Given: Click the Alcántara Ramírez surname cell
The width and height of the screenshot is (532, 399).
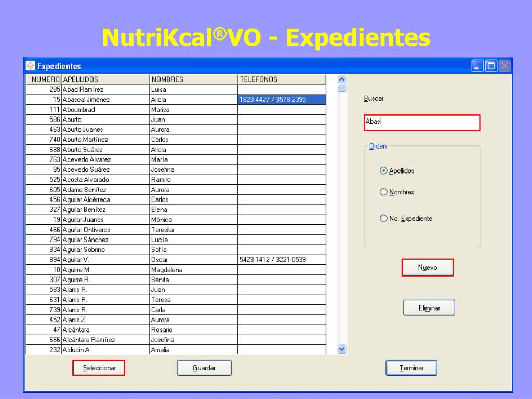Looking at the screenshot, I should (105, 340).
